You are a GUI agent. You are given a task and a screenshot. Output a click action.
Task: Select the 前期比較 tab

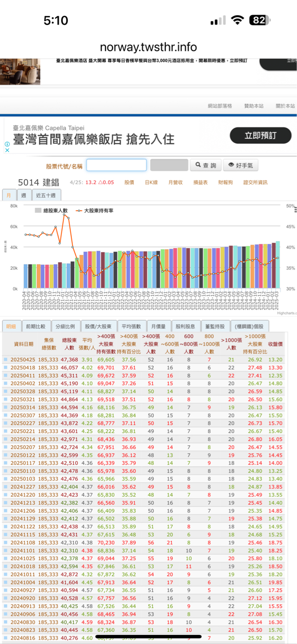click(36, 326)
